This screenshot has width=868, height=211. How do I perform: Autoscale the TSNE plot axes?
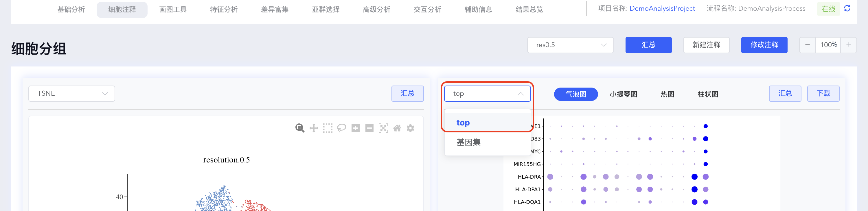click(383, 128)
